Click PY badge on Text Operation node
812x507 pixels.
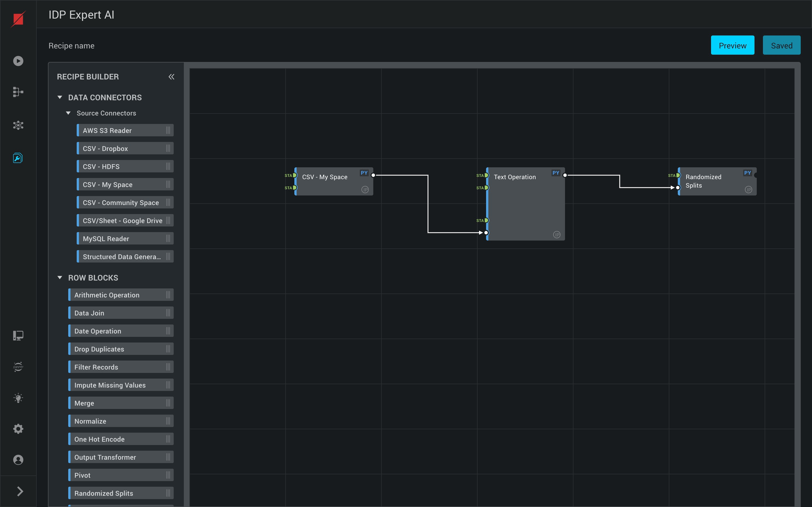pos(556,173)
